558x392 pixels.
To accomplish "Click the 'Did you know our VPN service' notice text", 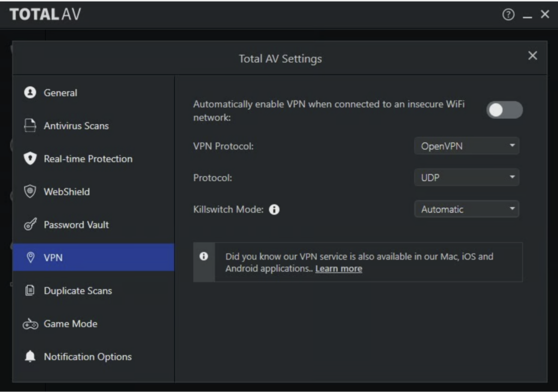I will coord(360,262).
